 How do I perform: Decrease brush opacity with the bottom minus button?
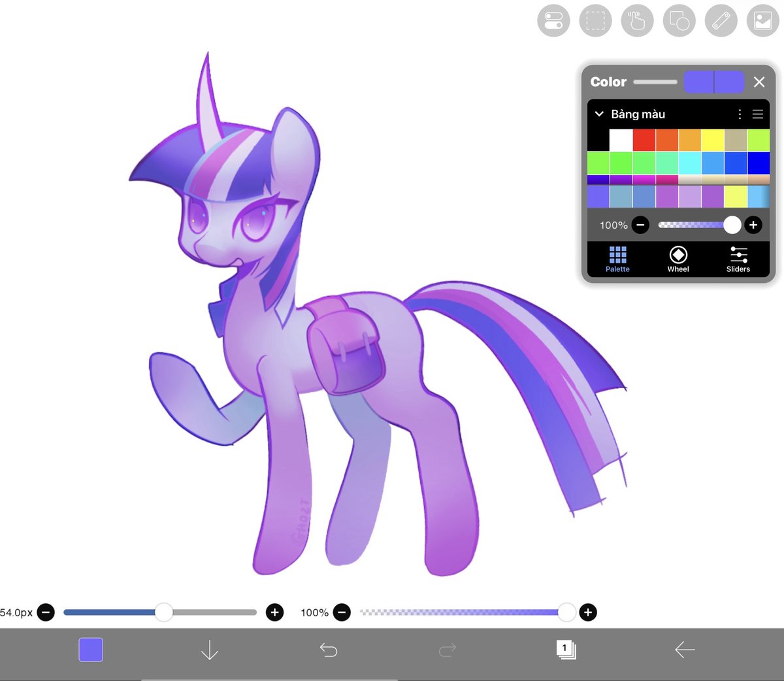tap(342, 612)
